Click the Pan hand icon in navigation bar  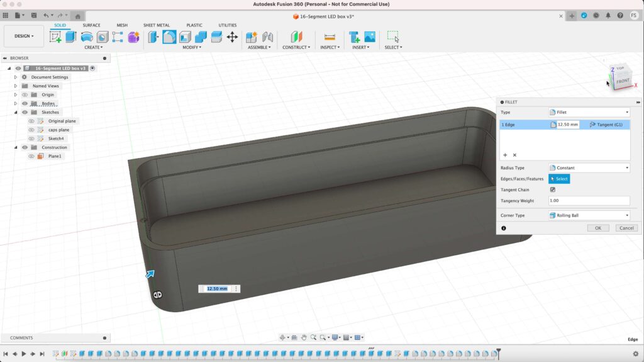(x=304, y=337)
